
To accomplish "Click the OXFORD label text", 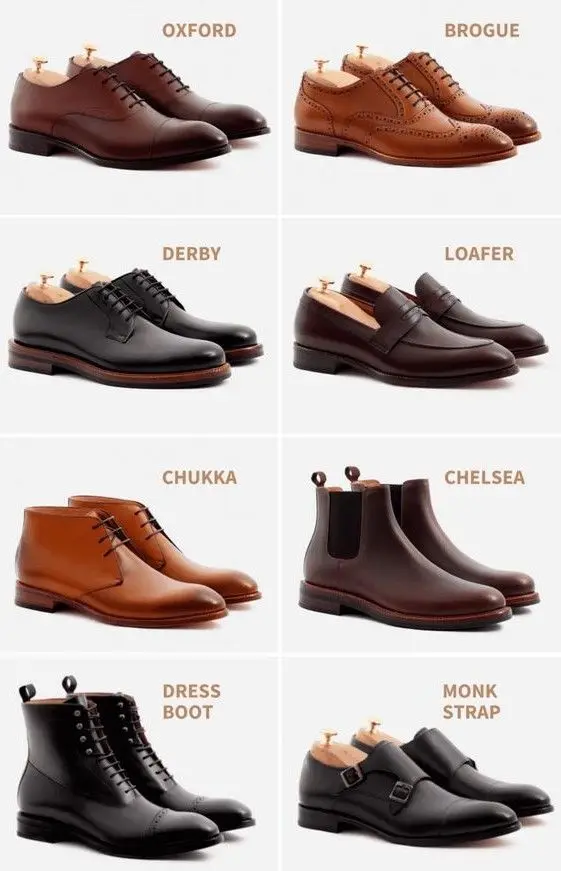I will tap(199, 30).
